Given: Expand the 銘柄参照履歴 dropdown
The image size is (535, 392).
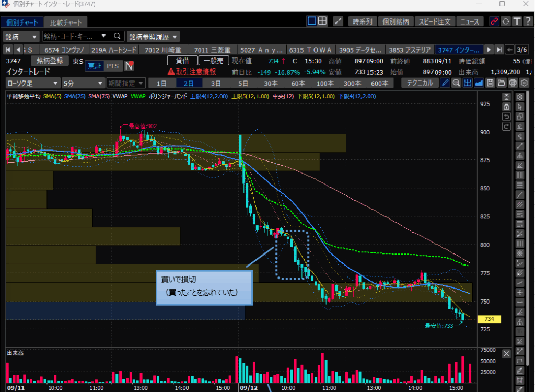Looking at the screenshot, I should [153, 37].
